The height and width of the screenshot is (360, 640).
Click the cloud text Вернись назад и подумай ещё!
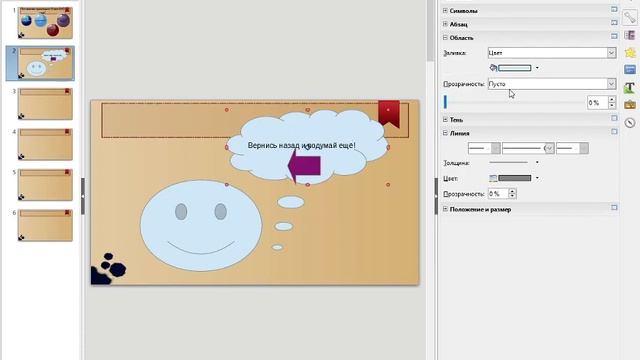point(302,145)
